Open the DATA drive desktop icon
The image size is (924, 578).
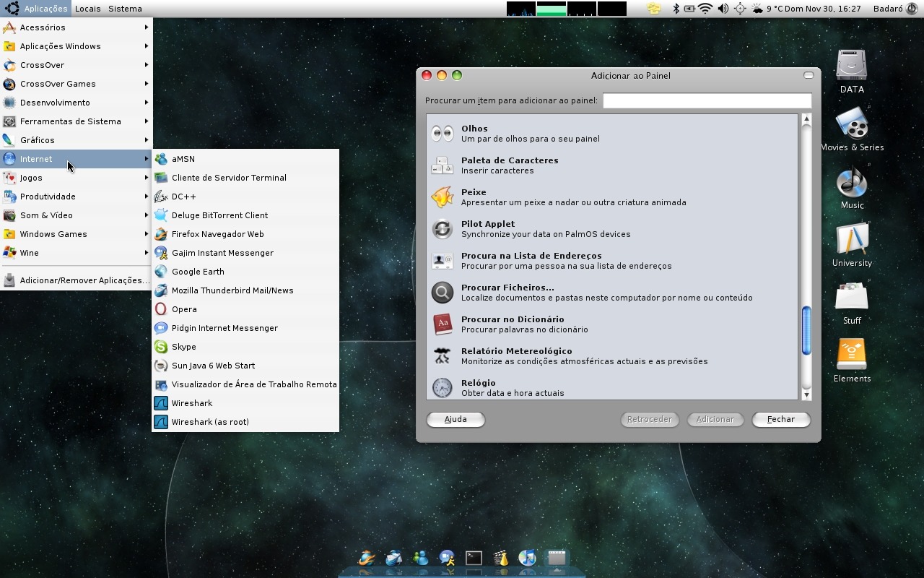(852, 71)
